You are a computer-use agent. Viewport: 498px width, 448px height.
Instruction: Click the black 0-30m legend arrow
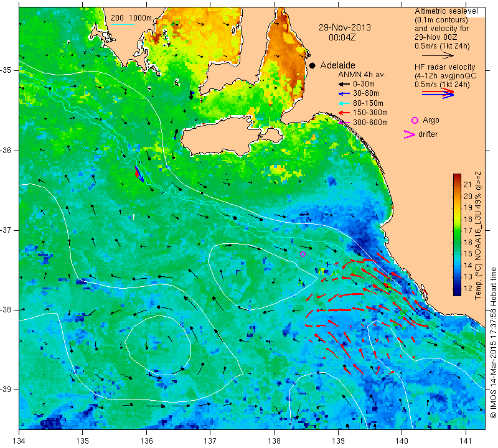point(344,84)
